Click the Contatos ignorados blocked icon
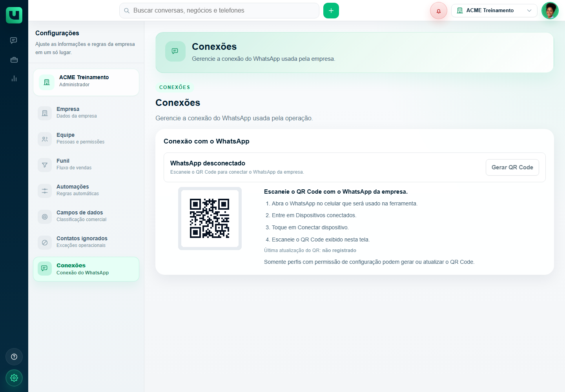This screenshot has width=565, height=392. 45,242
